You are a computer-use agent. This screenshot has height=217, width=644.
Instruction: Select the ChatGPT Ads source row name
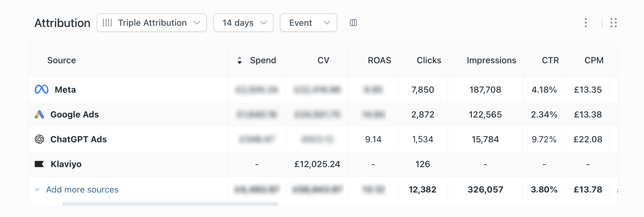pyautogui.click(x=78, y=139)
